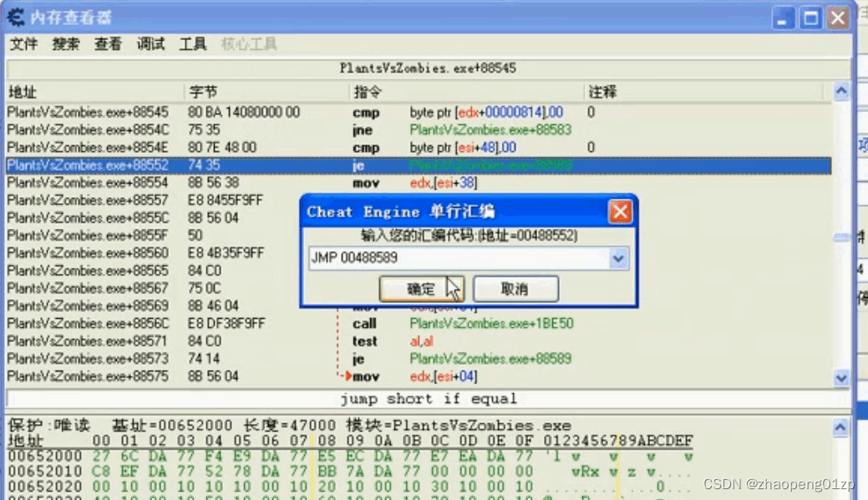Click the PlantsVsZombies.exe+88545 address header bar

(x=428, y=68)
